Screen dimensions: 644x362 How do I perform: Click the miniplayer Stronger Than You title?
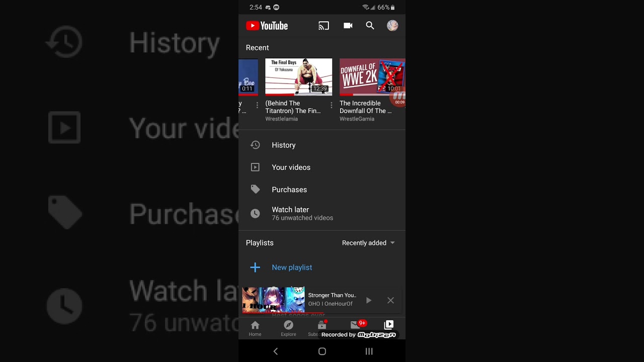coord(332,295)
